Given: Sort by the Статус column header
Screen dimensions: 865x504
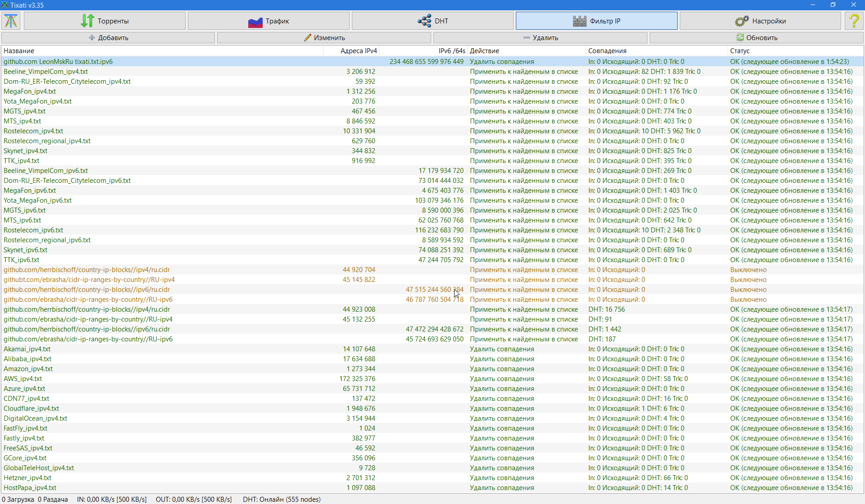Looking at the screenshot, I should [x=796, y=51].
